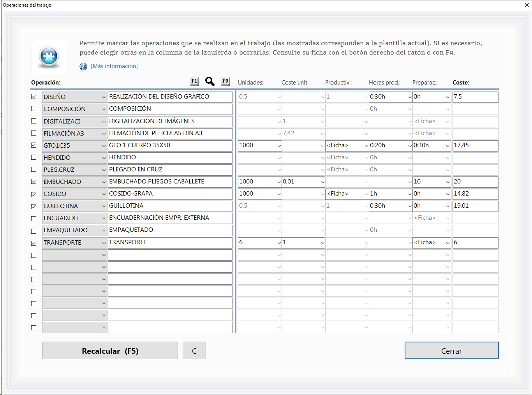The image size is (532, 395).
Task: Click the DISEÑO cost field 7,5
Action: pos(476,97)
